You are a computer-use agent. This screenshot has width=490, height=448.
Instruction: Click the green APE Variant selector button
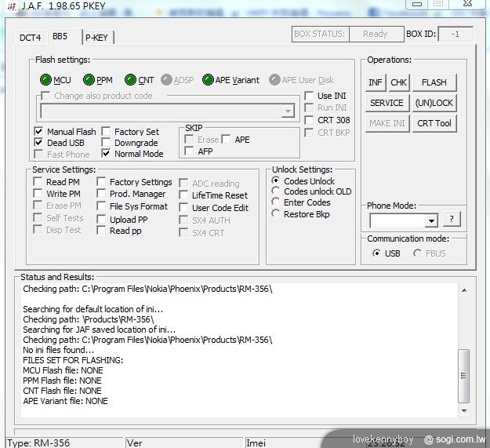pos(208,80)
